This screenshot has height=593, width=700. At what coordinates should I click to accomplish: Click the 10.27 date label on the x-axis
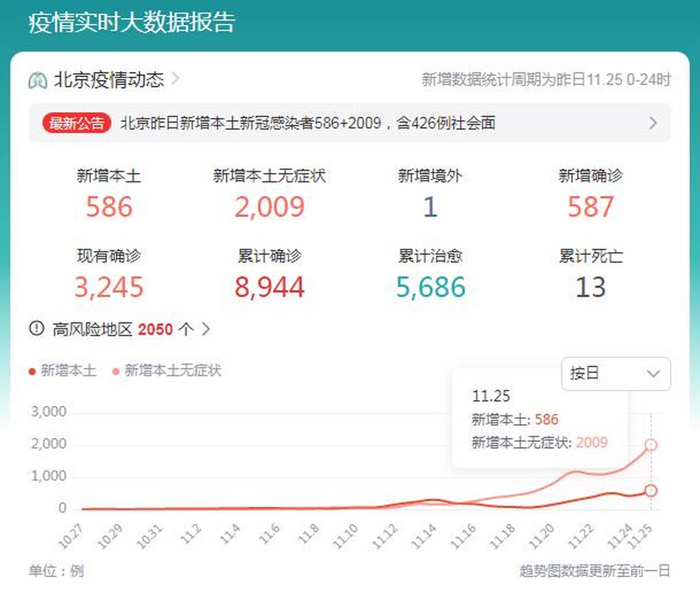click(71, 536)
